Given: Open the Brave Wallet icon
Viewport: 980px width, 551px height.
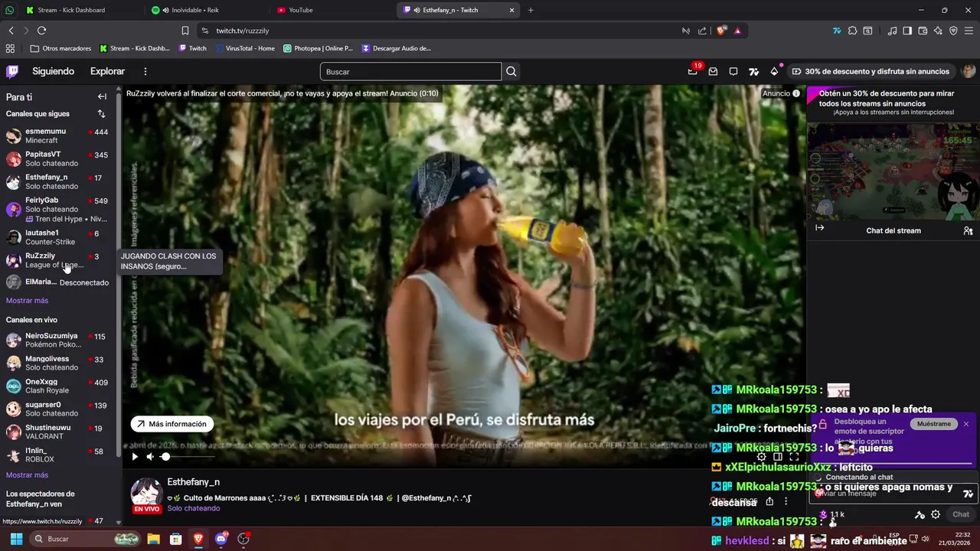Looking at the screenshot, I should click(x=923, y=31).
